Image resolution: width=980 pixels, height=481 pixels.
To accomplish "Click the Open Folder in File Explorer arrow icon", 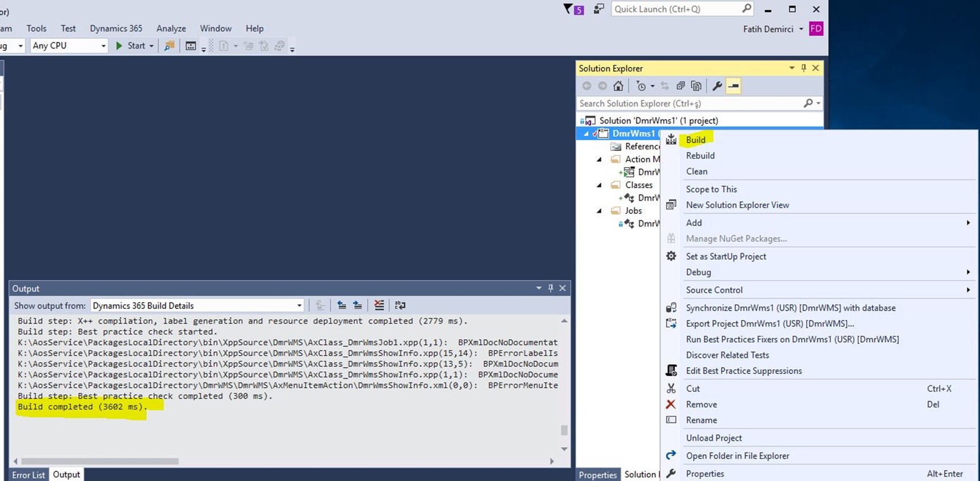I will (671, 456).
